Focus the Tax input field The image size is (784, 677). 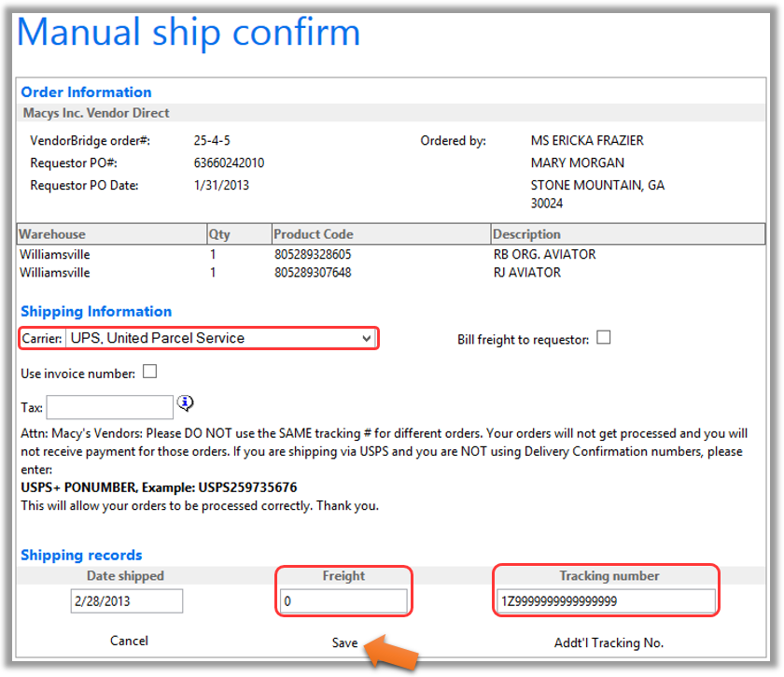click(x=110, y=407)
